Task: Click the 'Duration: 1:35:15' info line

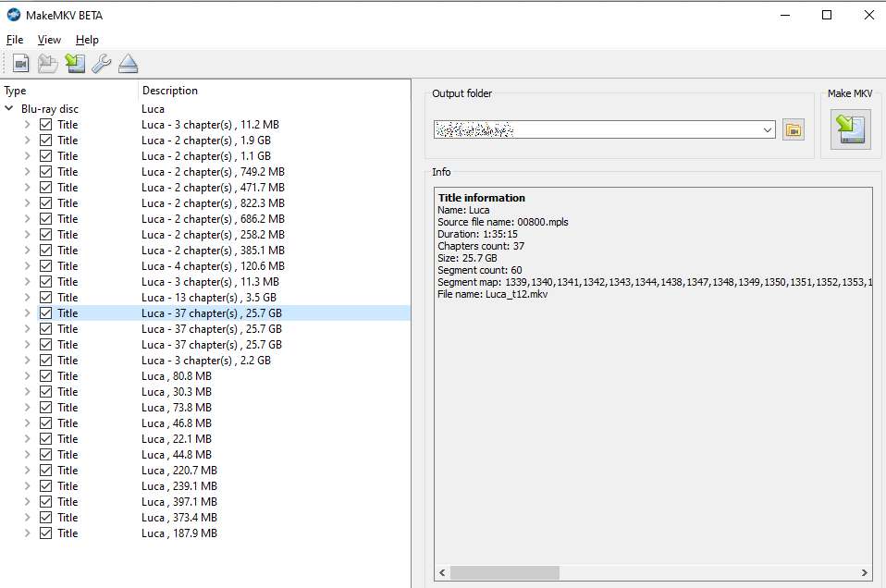Action: (477, 234)
